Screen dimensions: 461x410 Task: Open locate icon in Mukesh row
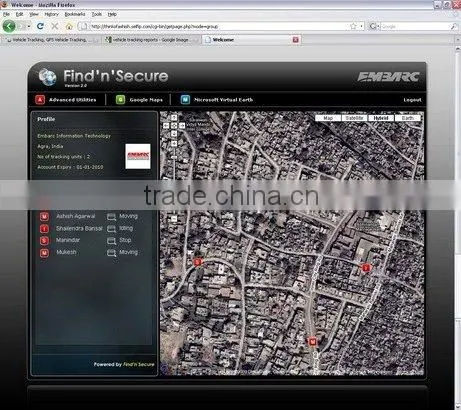coord(111,253)
